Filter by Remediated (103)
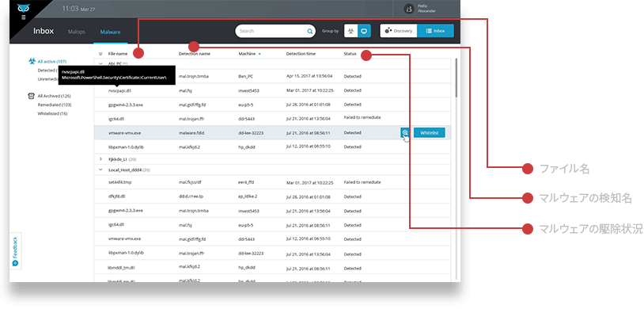Screen dimensions: 644x309 [55, 105]
